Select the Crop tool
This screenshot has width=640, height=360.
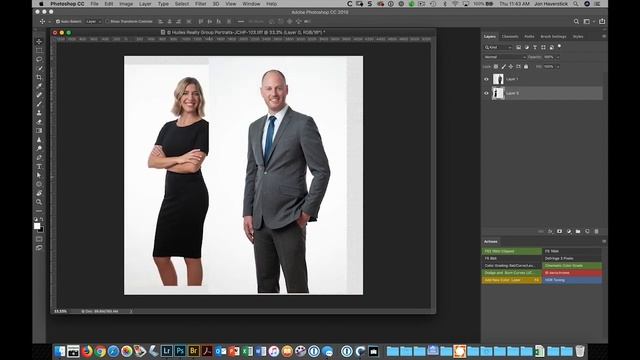(39, 77)
